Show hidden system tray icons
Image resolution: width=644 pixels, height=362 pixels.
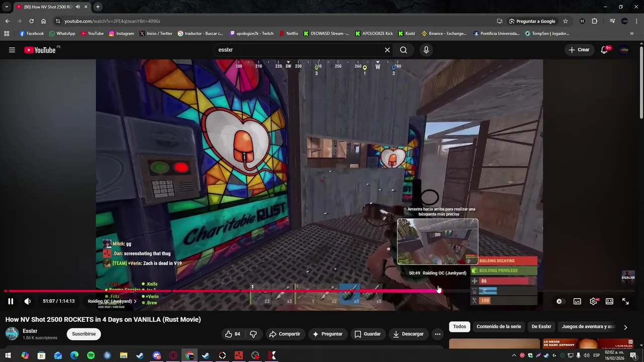click(514, 355)
